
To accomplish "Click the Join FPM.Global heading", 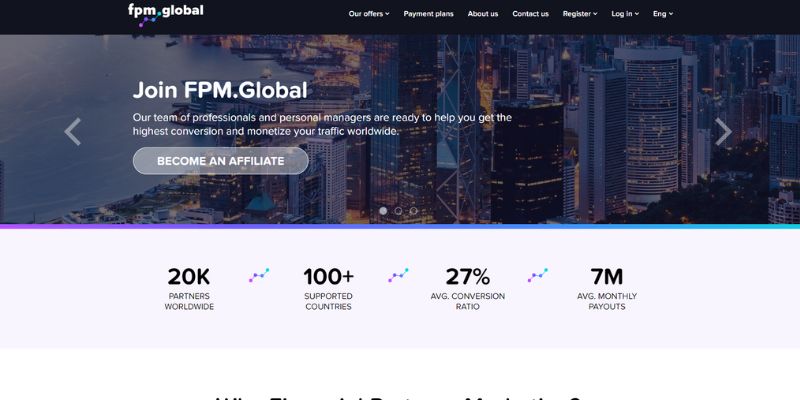I will [220, 90].
